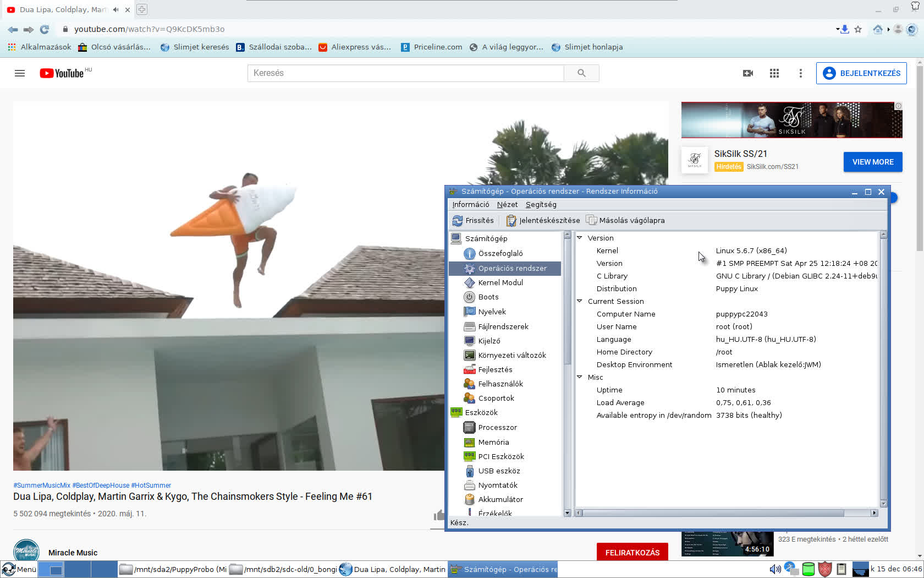Mute the tab via speaker icon
Viewport: 924px width, 578px height.
click(116, 9)
